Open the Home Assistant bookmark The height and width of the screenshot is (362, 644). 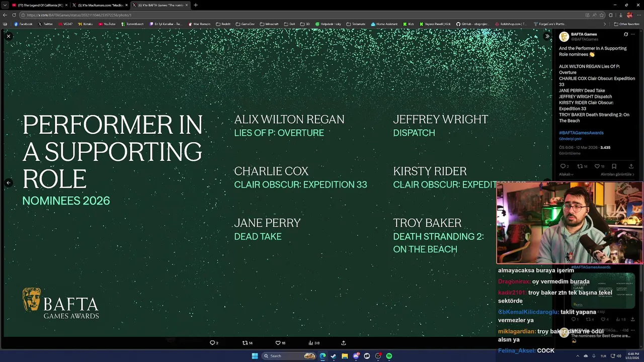click(x=384, y=24)
